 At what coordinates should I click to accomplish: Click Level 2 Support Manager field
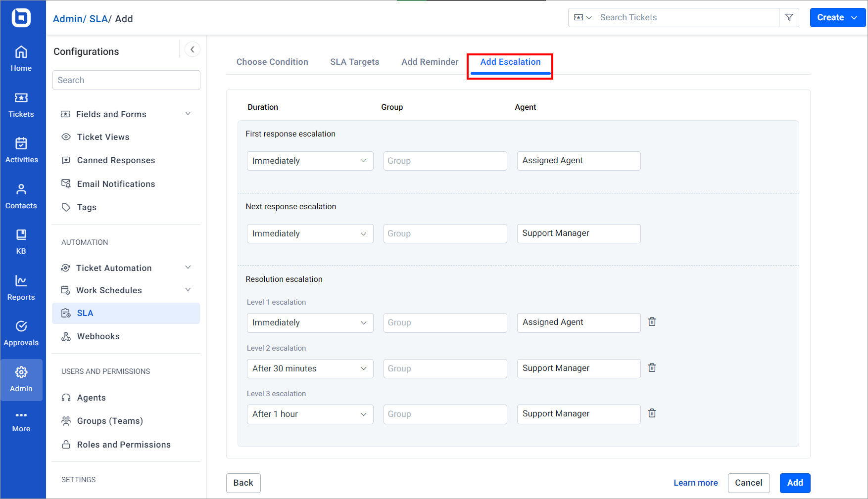[x=579, y=368]
